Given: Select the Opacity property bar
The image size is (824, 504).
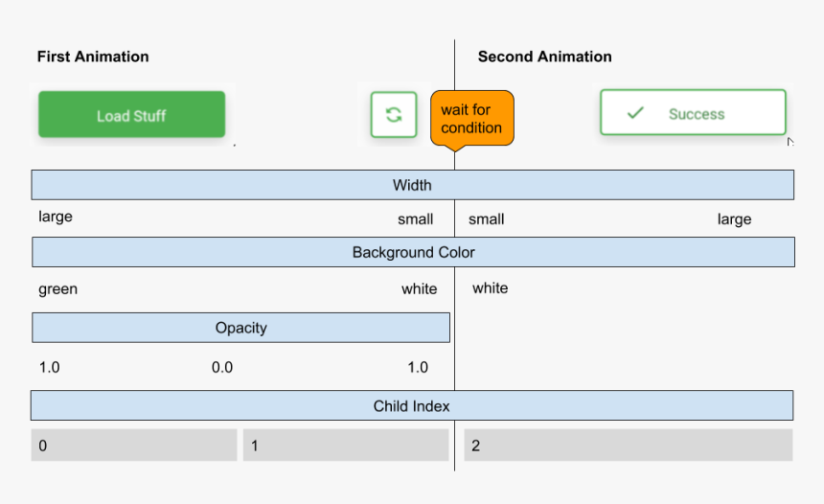Looking at the screenshot, I should point(240,328).
